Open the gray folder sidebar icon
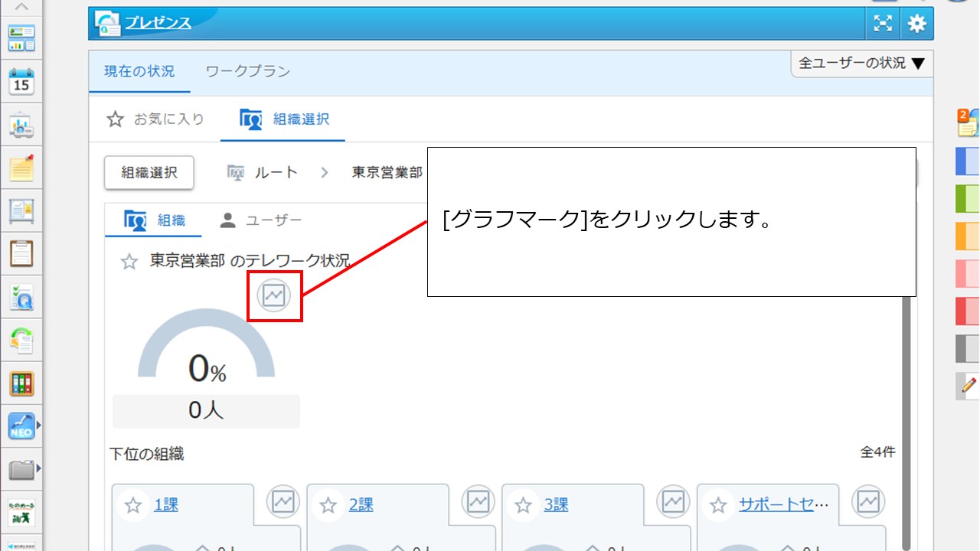 pos(21,469)
